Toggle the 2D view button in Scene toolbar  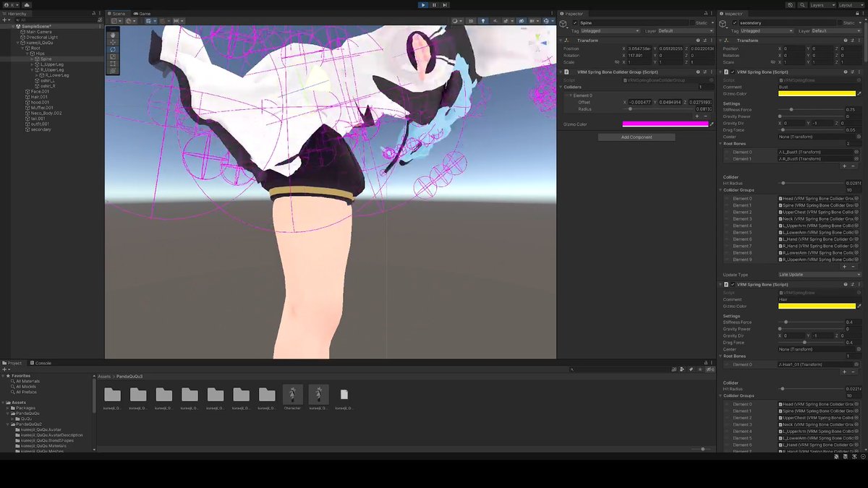tap(471, 21)
